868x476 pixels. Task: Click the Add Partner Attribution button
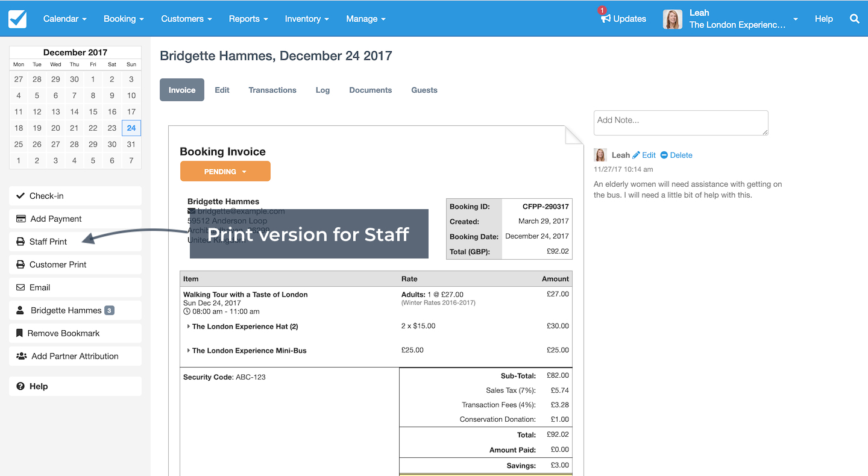tap(75, 356)
